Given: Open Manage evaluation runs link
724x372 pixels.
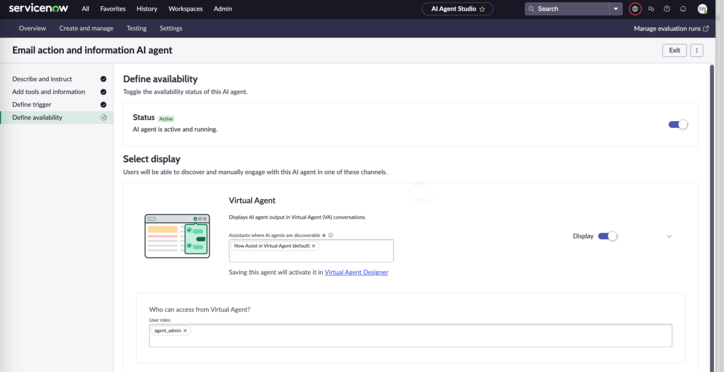Looking at the screenshot, I should pos(671,29).
